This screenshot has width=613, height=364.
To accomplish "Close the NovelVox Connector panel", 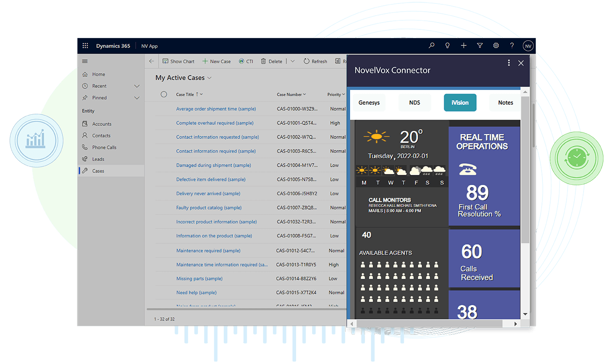I will coord(521,63).
